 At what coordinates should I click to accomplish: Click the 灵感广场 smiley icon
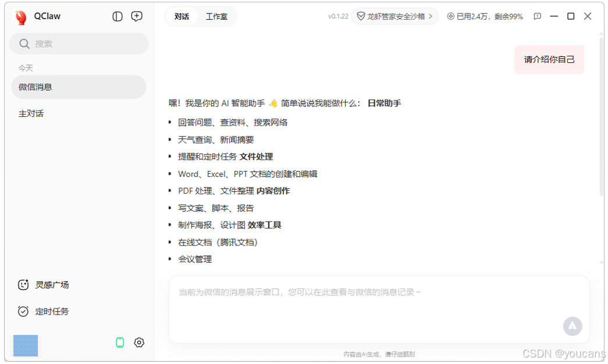(x=23, y=285)
